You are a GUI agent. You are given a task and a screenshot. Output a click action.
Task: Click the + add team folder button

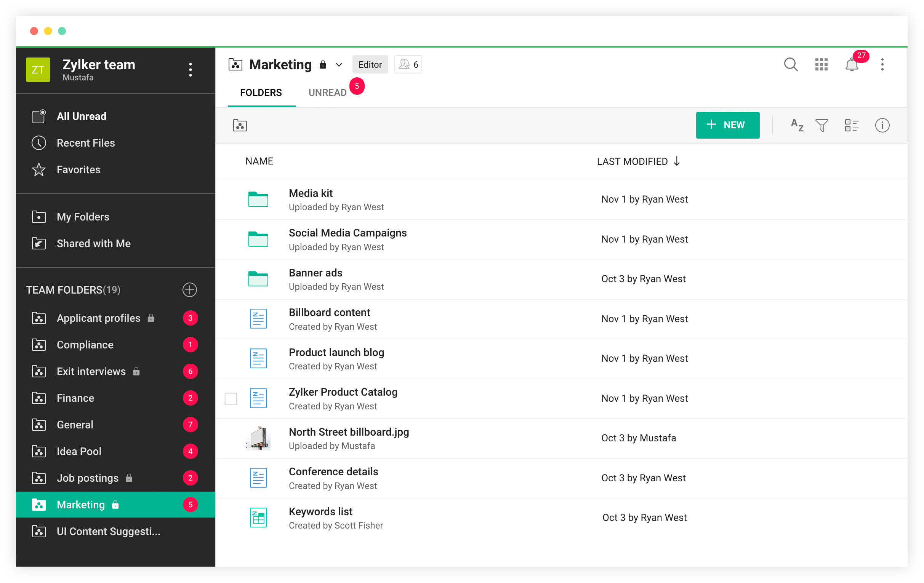(189, 289)
